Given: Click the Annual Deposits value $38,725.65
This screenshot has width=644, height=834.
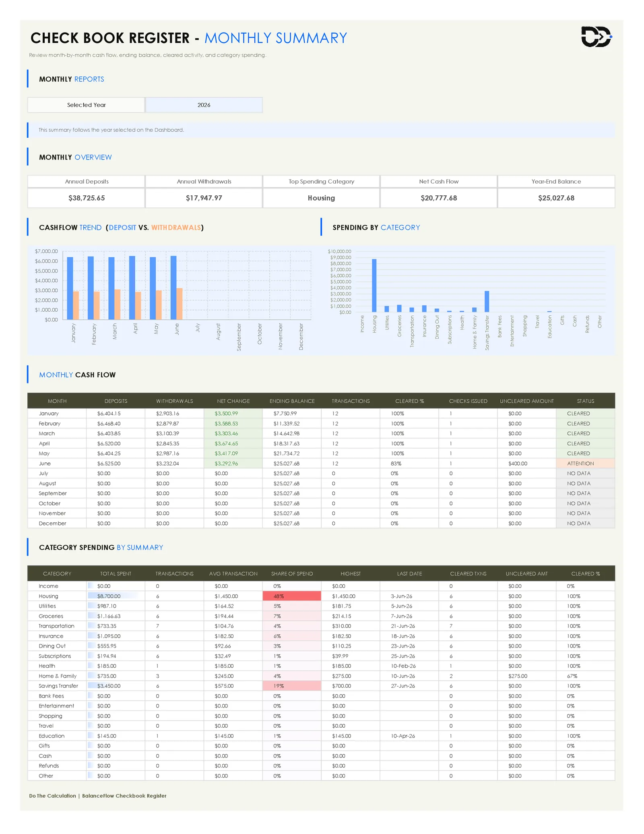Looking at the screenshot, I should click(x=86, y=198).
